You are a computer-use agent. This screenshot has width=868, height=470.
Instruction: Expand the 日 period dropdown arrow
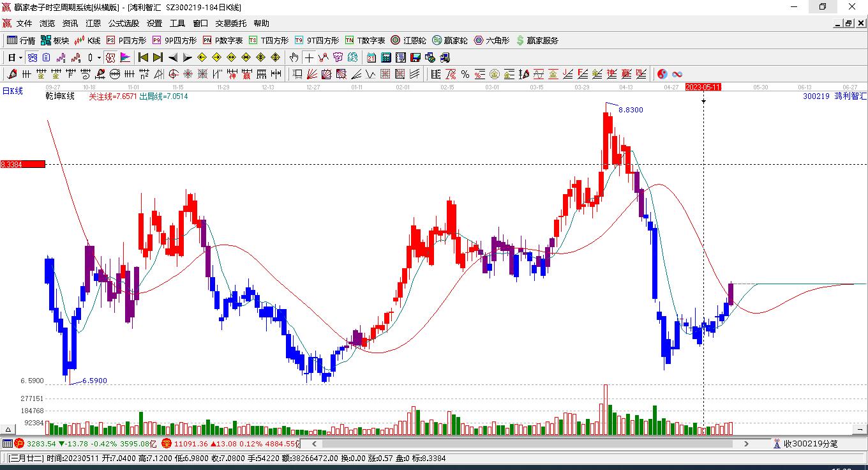[21, 57]
